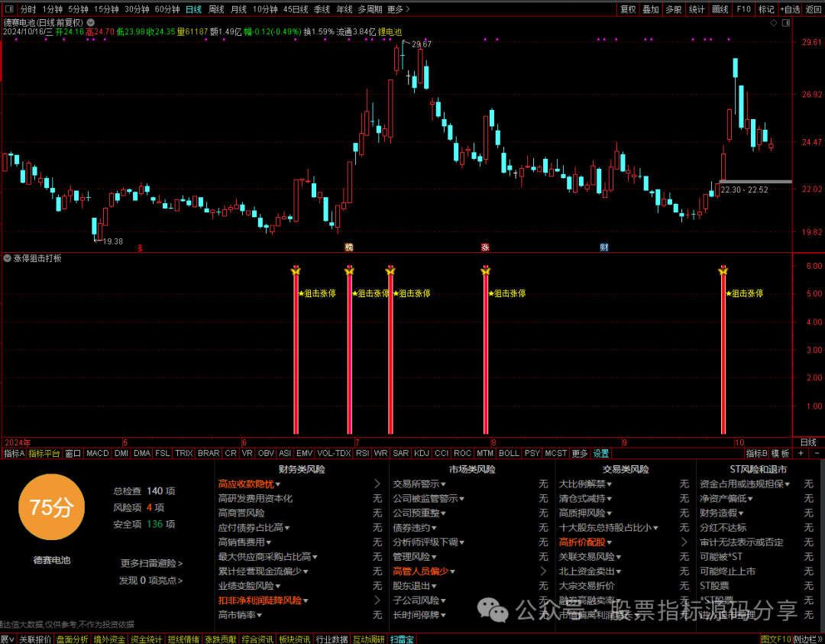The width and height of the screenshot is (825, 644).
Task: Open the 多股 multi-stock view
Action: click(x=674, y=9)
